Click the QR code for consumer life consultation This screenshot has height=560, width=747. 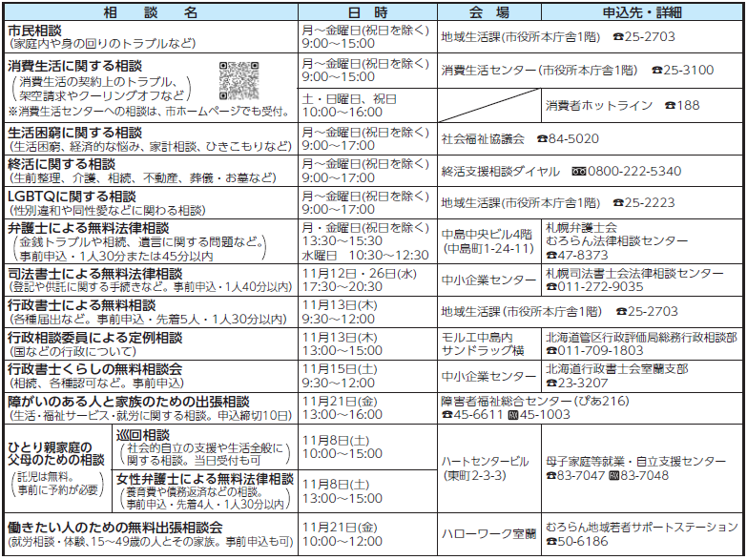click(x=239, y=81)
